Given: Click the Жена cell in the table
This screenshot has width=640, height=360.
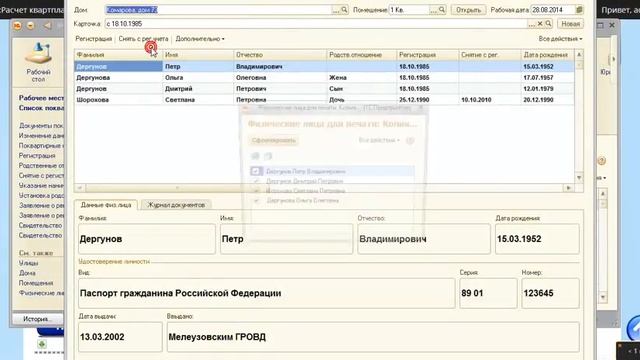Looking at the screenshot, I should [x=362, y=78].
